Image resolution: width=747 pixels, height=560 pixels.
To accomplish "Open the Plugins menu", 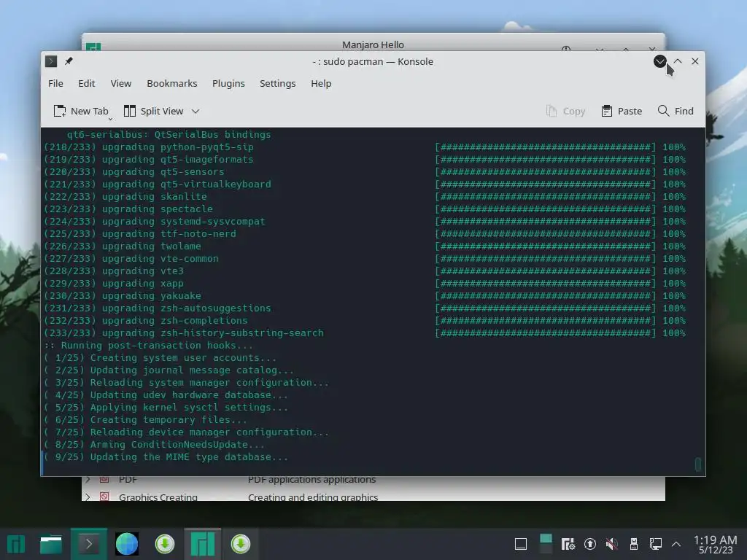I will pos(228,83).
